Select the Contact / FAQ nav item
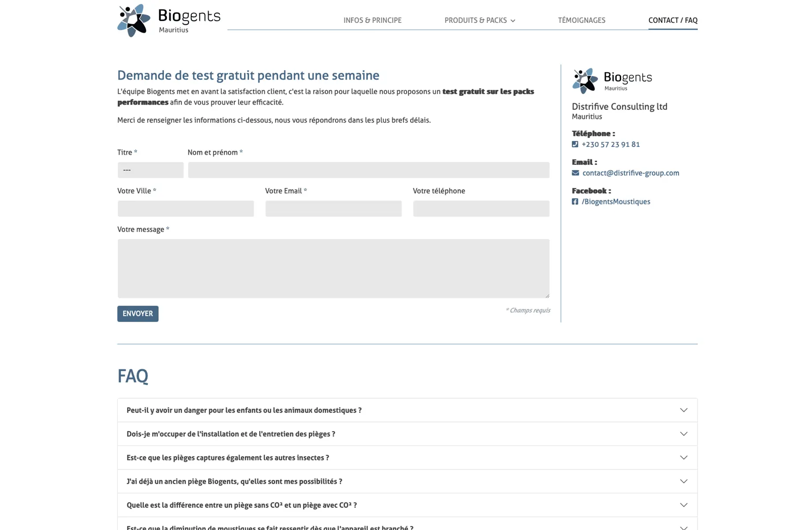Image resolution: width=812 pixels, height=530 pixels. pyautogui.click(x=673, y=20)
